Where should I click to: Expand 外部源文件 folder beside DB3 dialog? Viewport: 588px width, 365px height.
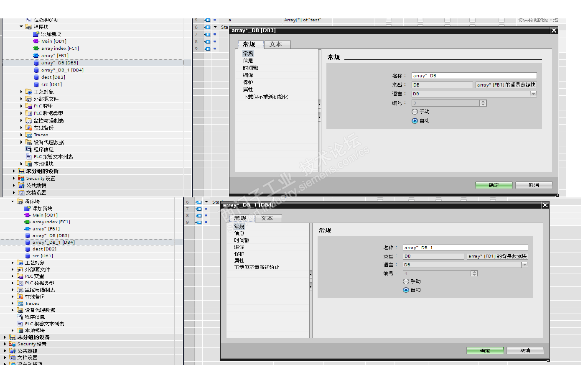click(x=21, y=99)
